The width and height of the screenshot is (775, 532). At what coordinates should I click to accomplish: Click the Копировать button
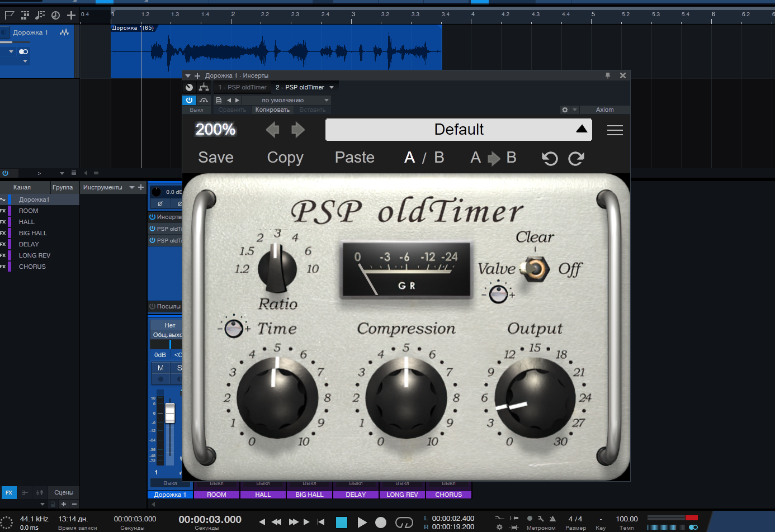click(272, 110)
